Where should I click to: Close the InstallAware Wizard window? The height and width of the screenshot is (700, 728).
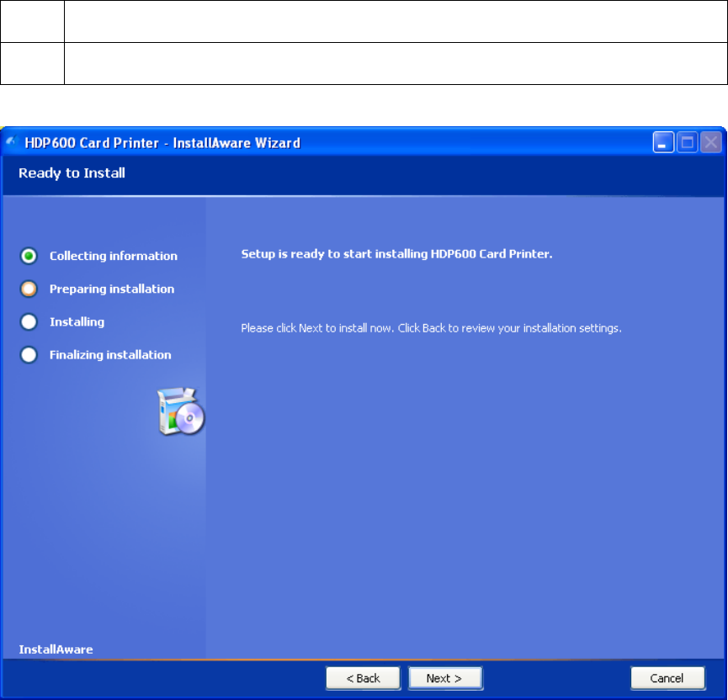click(x=711, y=142)
